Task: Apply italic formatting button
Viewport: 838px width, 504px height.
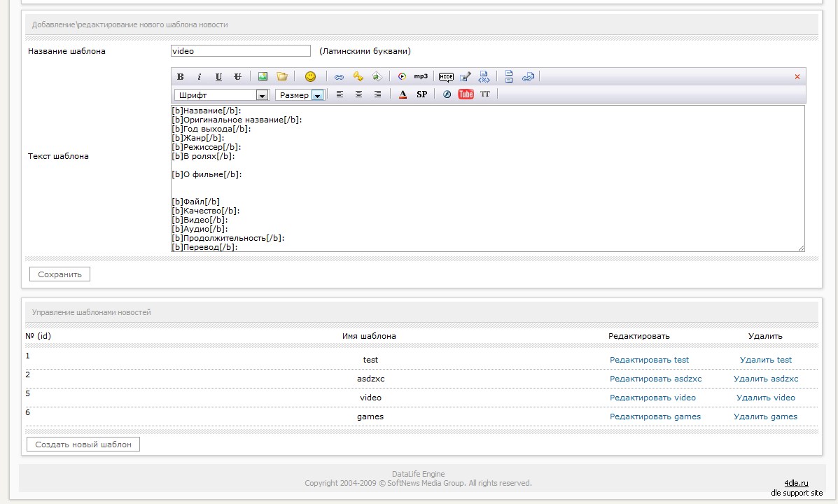Action: (200, 77)
